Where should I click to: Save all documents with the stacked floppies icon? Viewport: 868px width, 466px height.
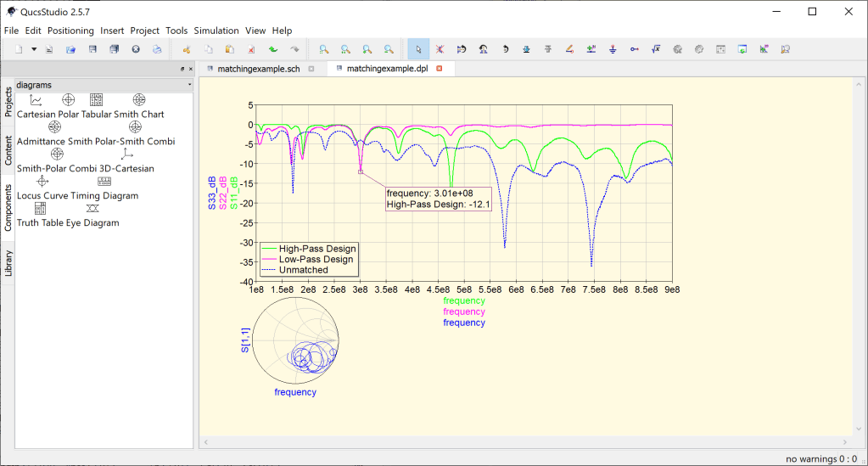pyautogui.click(x=114, y=49)
